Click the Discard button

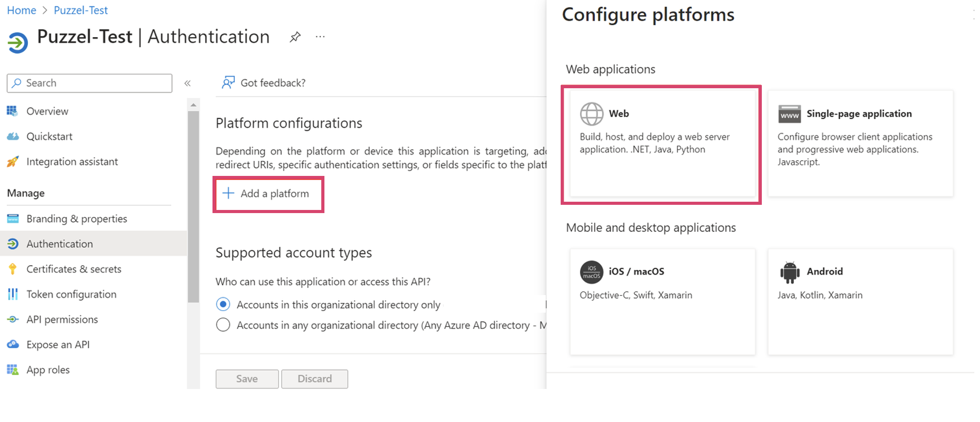pos(315,379)
